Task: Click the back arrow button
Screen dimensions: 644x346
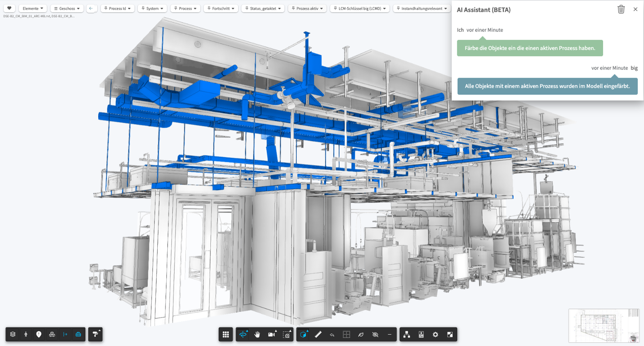Action: click(x=91, y=8)
